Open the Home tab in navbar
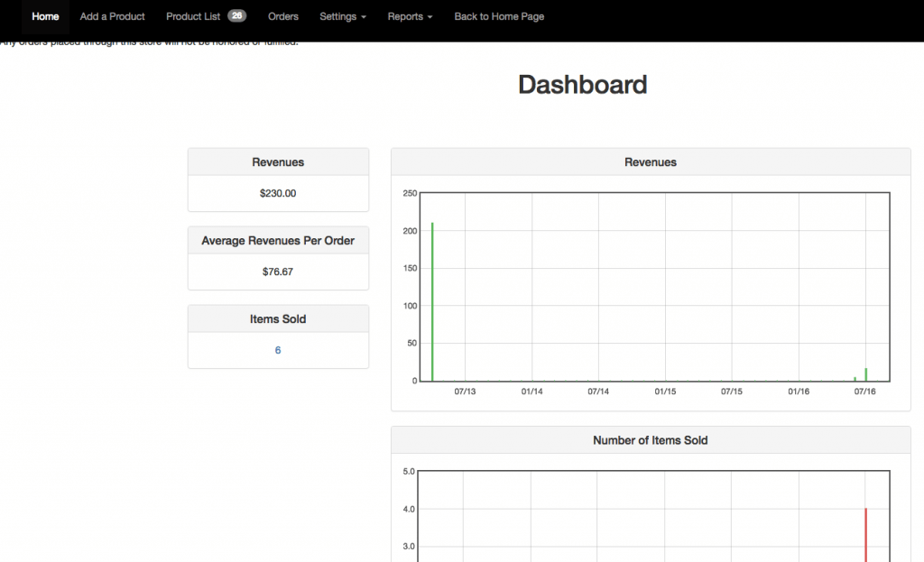The width and height of the screenshot is (924, 562). point(45,16)
